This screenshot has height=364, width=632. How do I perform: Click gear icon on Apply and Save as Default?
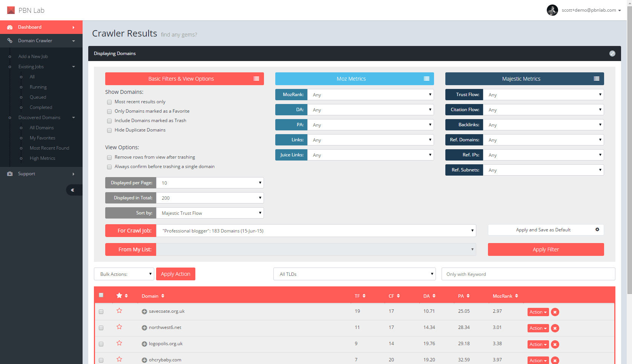point(597,230)
